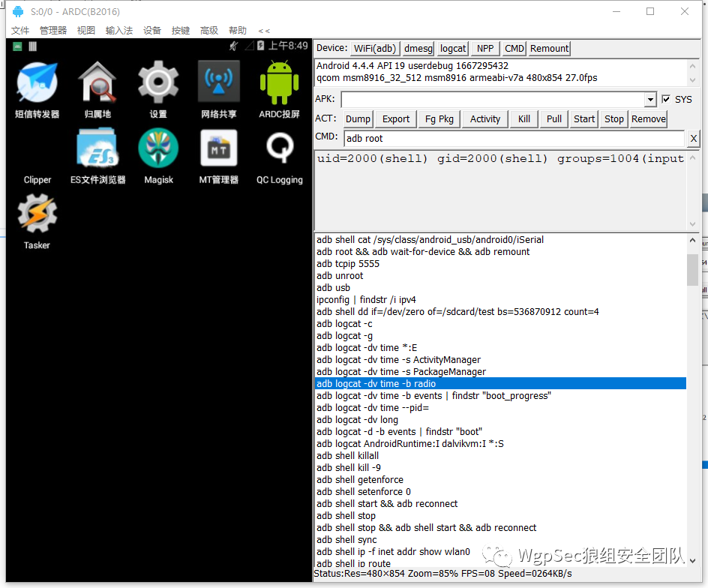The width and height of the screenshot is (708, 588).
Task: Click the Stop button
Action: [x=614, y=118]
